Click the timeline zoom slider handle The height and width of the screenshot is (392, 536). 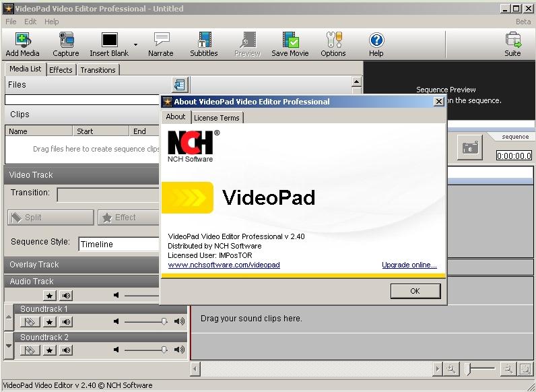[469, 368]
